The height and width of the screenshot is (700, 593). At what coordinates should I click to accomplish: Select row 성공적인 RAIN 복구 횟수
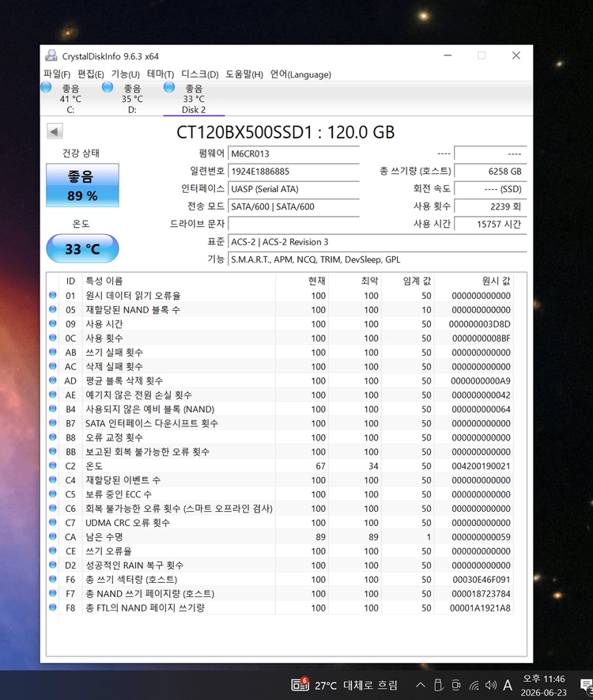click(280, 566)
